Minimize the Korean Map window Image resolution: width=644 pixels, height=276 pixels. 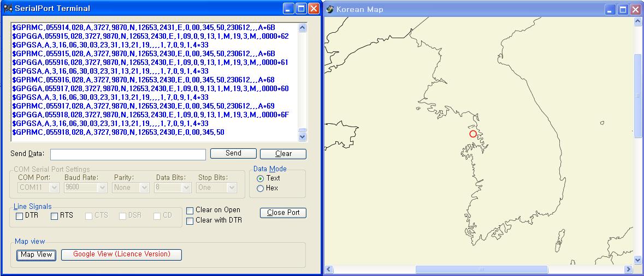[611, 9]
